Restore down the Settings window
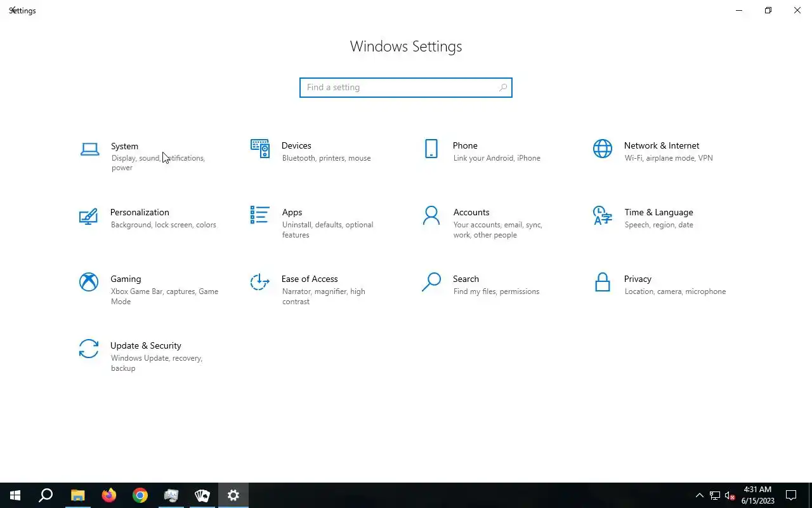 pyautogui.click(x=768, y=11)
